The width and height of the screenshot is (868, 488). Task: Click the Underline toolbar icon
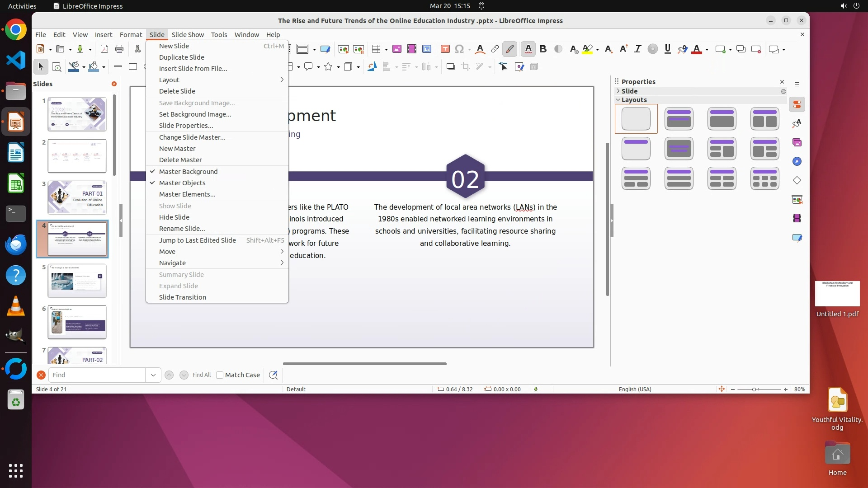coord(667,49)
